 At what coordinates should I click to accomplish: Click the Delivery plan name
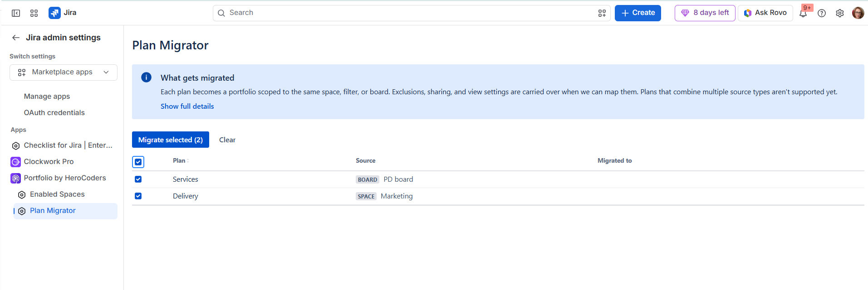186,196
